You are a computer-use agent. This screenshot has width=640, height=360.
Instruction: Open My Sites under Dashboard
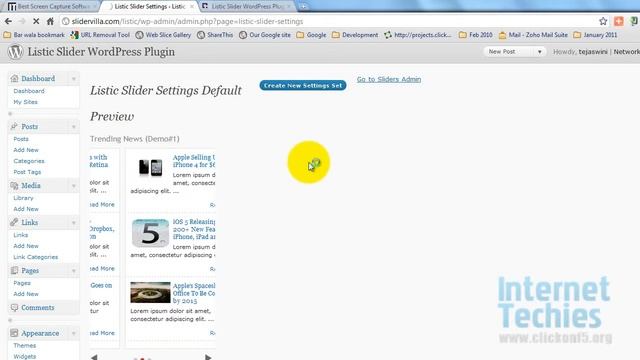pyautogui.click(x=25, y=102)
